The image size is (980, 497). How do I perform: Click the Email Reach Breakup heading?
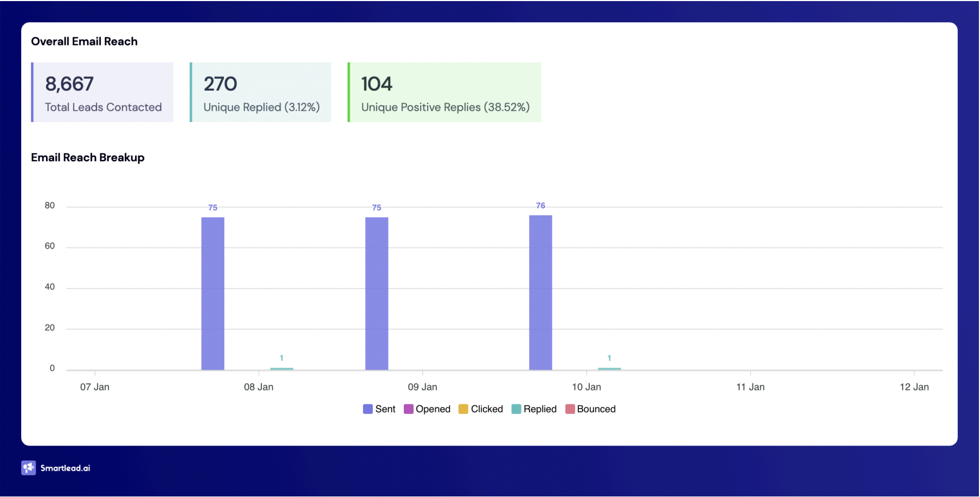pos(88,157)
